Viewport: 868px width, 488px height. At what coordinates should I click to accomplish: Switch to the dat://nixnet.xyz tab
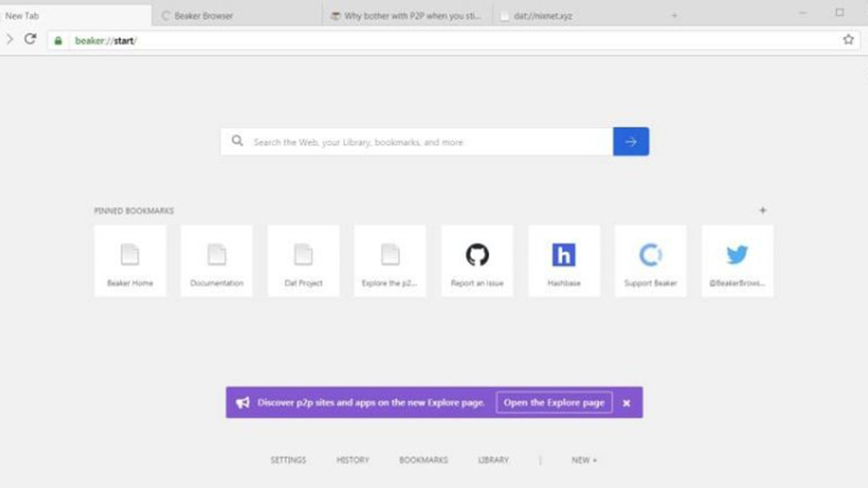click(x=542, y=16)
